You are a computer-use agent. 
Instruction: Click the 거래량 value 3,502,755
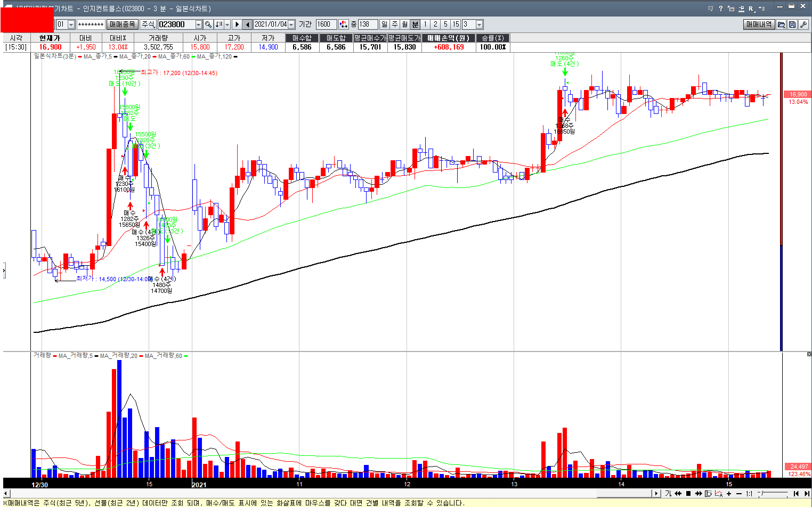pyautogui.click(x=158, y=47)
